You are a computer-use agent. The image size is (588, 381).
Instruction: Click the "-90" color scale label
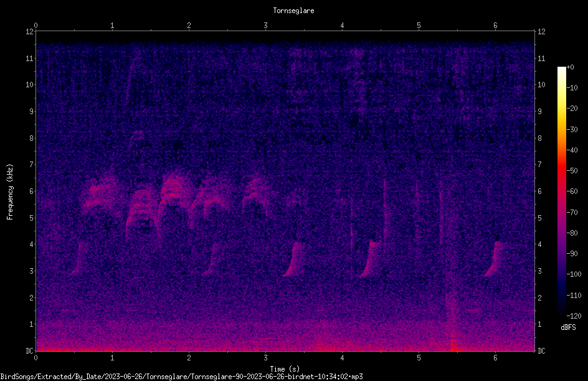coord(572,254)
